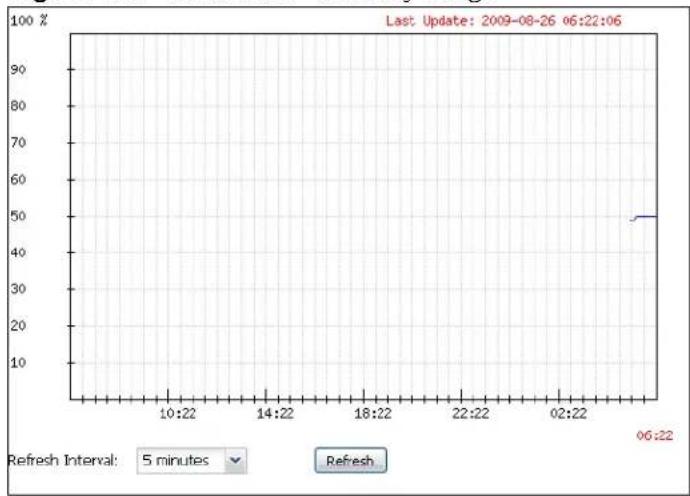The image size is (690, 496).
Task: Click the 18:22 time axis label
Action: pyautogui.click(x=373, y=414)
